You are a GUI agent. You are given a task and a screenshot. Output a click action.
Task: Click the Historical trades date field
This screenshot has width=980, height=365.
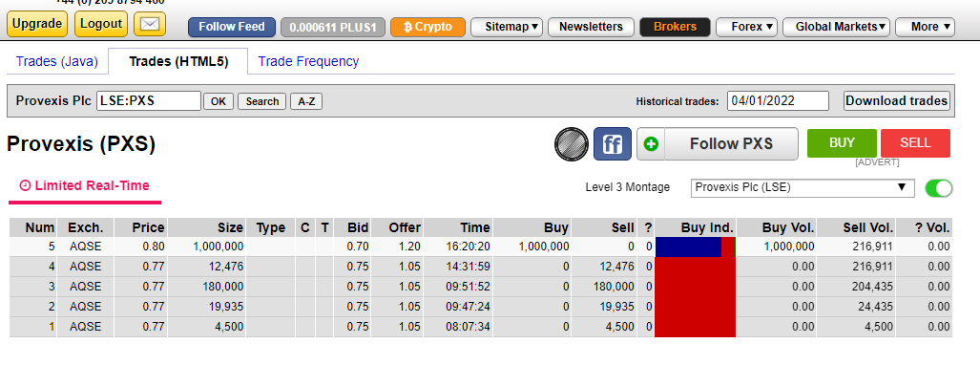click(x=778, y=100)
